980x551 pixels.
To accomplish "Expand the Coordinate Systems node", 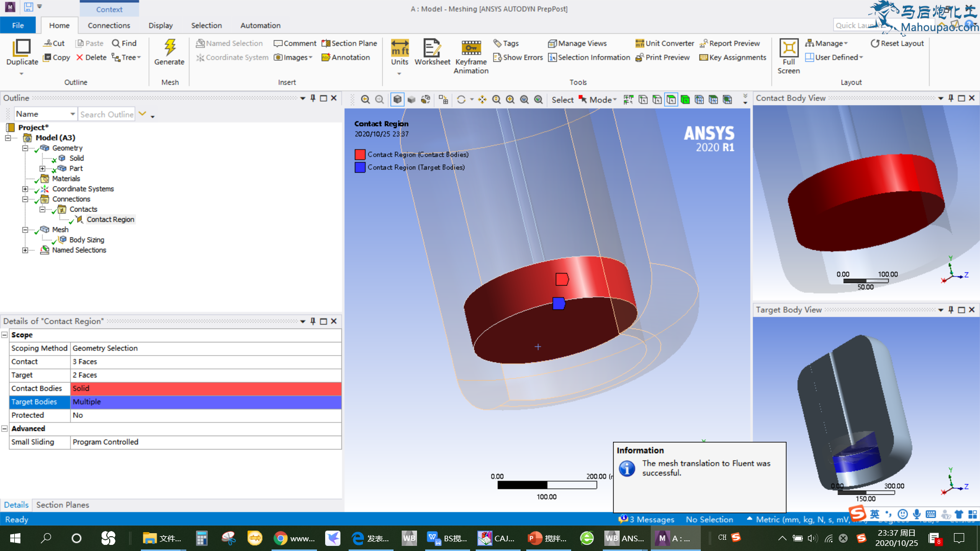I will click(x=24, y=189).
